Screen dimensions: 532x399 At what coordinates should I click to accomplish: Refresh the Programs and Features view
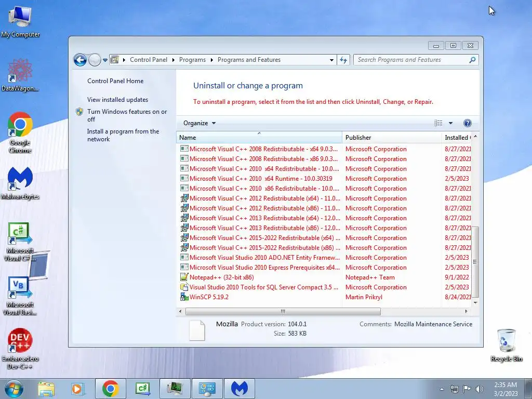pos(343,60)
